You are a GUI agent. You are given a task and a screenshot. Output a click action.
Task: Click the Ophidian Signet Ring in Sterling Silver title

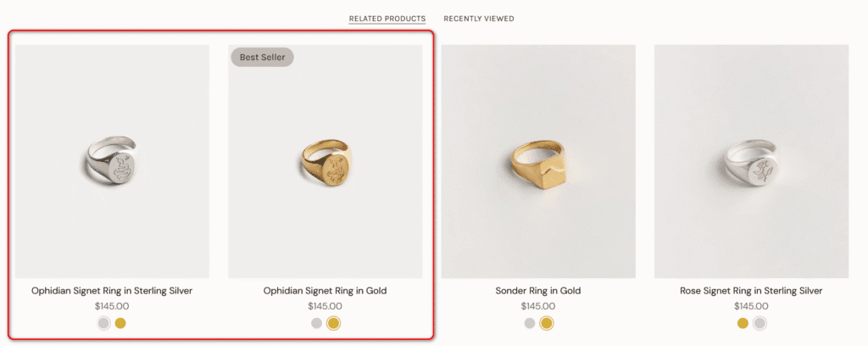tap(112, 291)
